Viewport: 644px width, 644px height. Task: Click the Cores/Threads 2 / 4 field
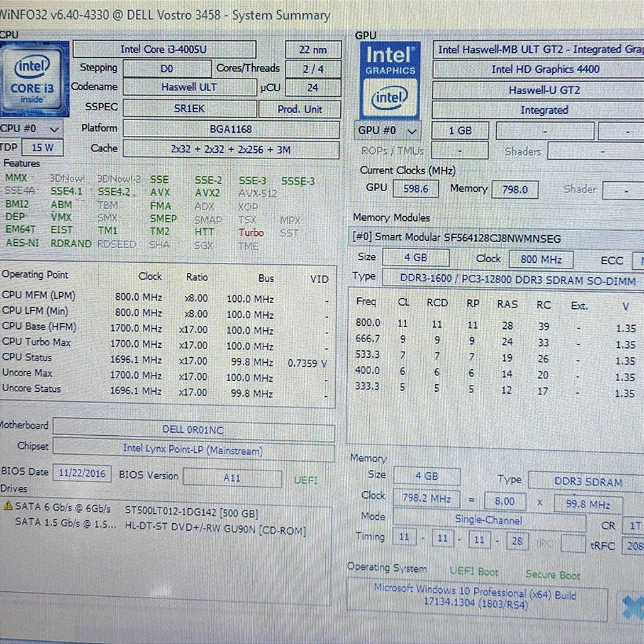click(x=313, y=69)
